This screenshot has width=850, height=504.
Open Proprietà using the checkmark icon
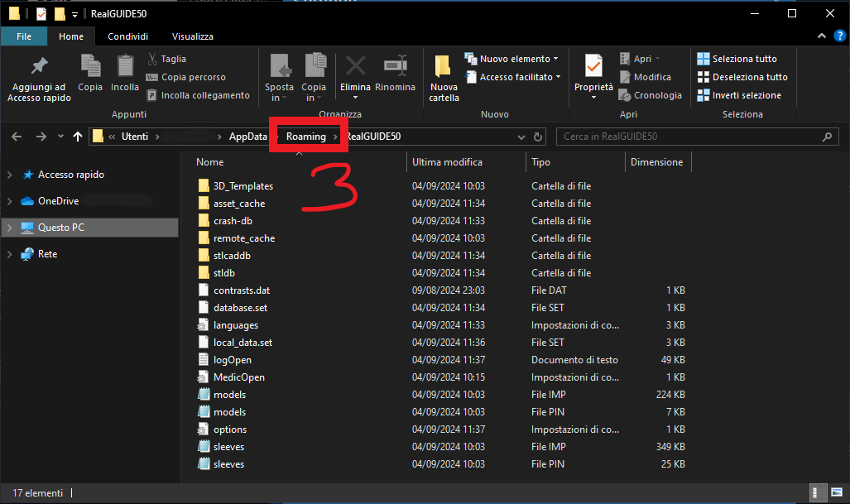coord(593,66)
